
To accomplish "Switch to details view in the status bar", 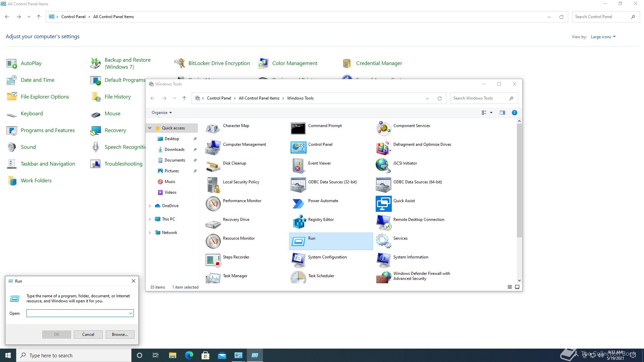I will 509,287.
